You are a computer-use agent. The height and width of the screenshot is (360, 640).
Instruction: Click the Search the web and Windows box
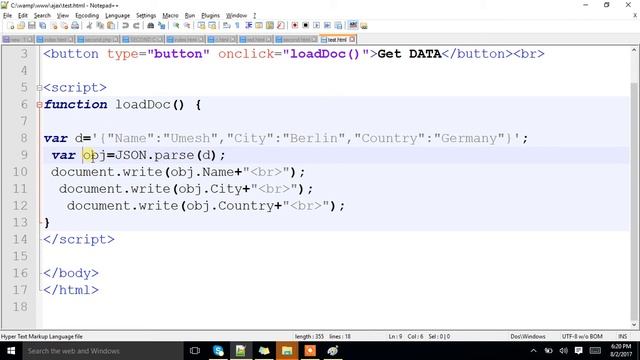tap(103, 351)
